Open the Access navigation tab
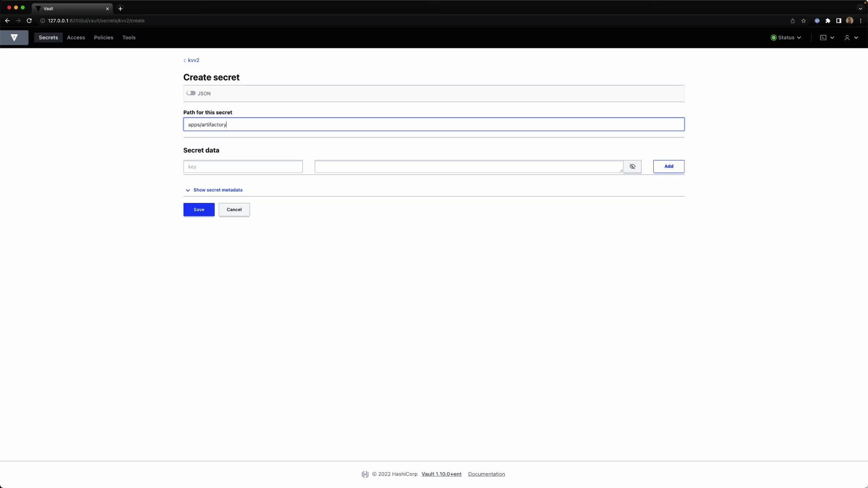 (76, 38)
